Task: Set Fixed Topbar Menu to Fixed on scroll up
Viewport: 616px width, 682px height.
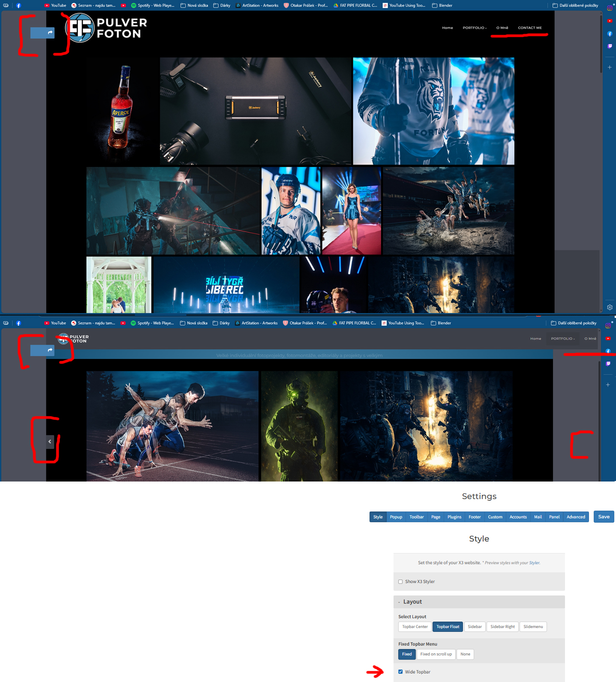Action: [436, 654]
